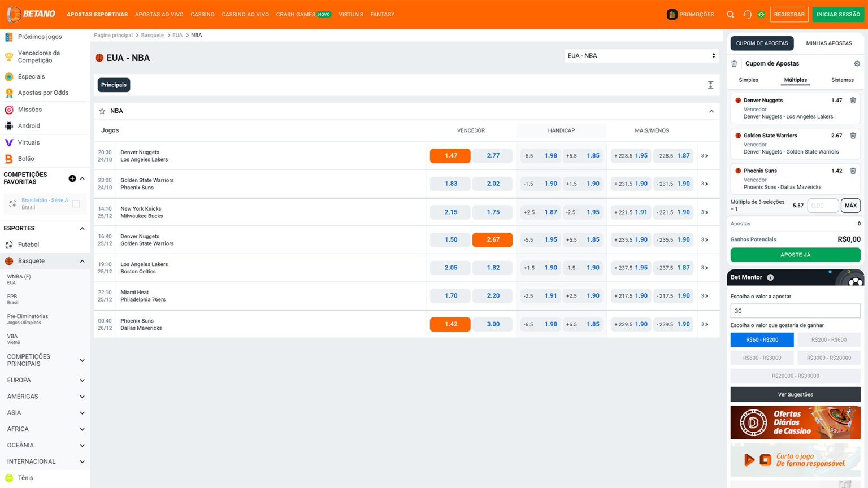
Task: Remove Golden State Warriors 2.67 selection
Action: click(x=853, y=136)
